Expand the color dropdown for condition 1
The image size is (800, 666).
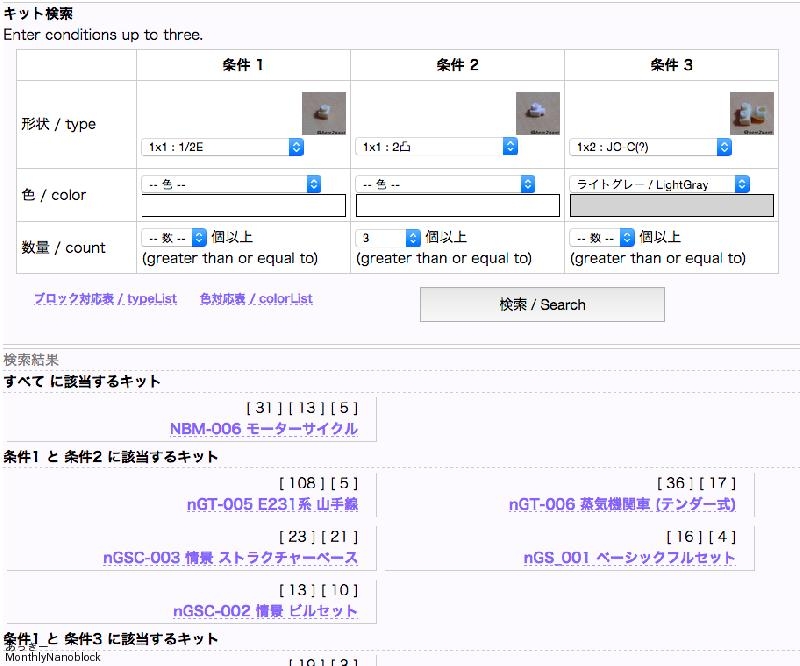click(231, 184)
